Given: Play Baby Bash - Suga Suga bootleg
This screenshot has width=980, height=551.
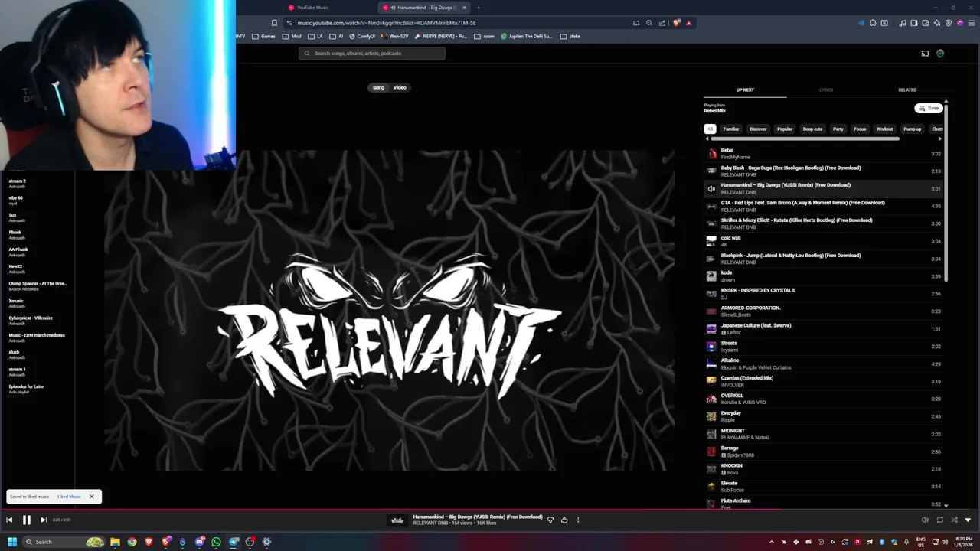Looking at the screenshot, I should 823,171.
